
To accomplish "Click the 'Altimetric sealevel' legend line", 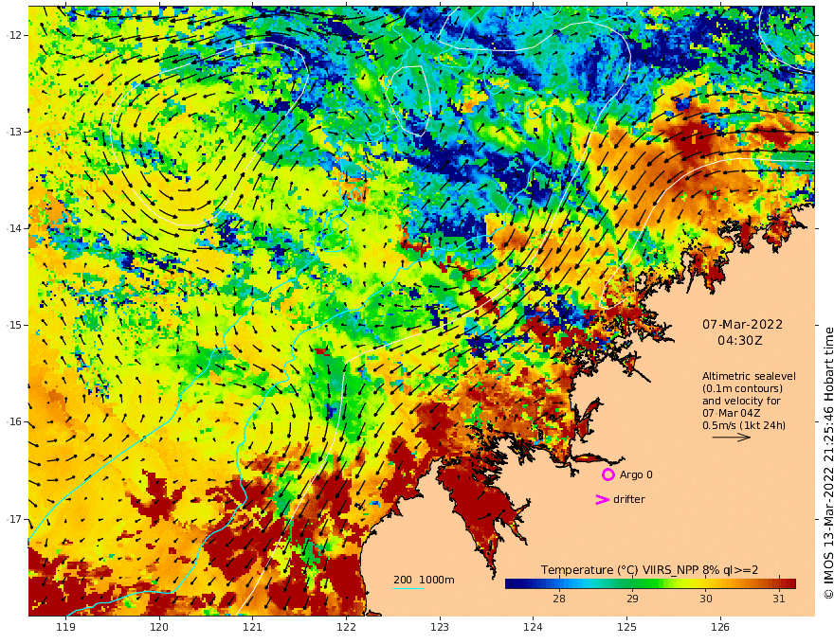I will (749, 376).
